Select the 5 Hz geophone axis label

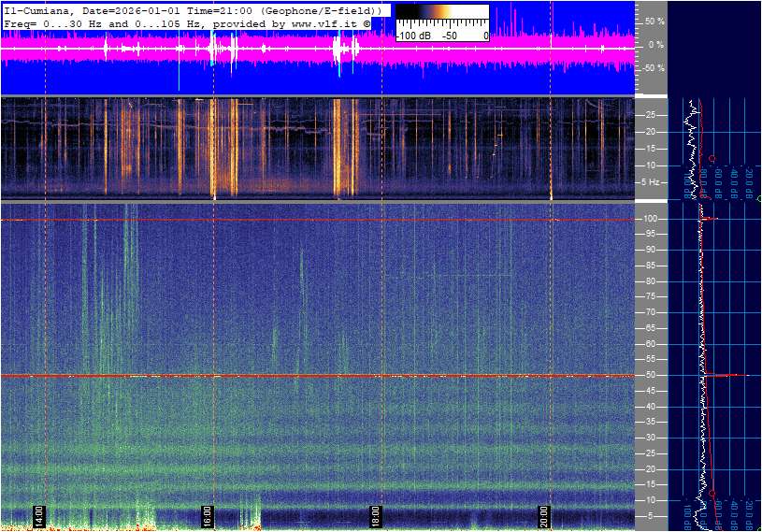(x=650, y=181)
